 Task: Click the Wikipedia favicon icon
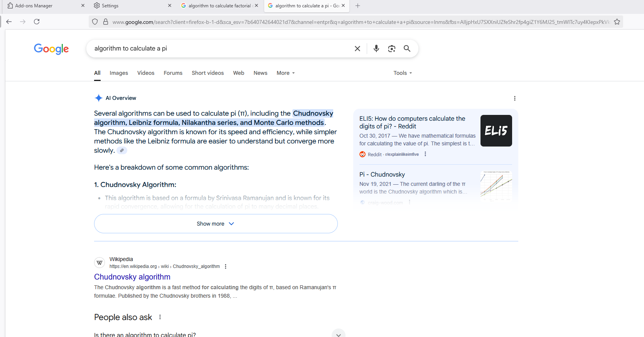(x=99, y=263)
